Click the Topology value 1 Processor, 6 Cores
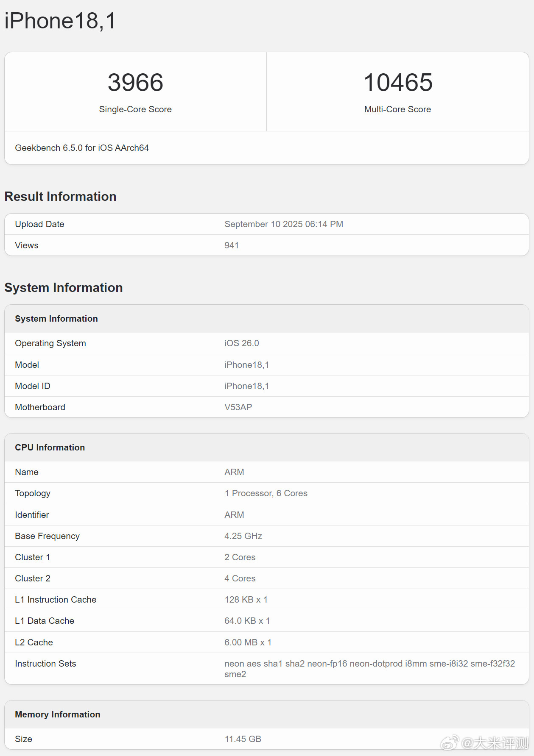The height and width of the screenshot is (756, 534). pyautogui.click(x=266, y=493)
